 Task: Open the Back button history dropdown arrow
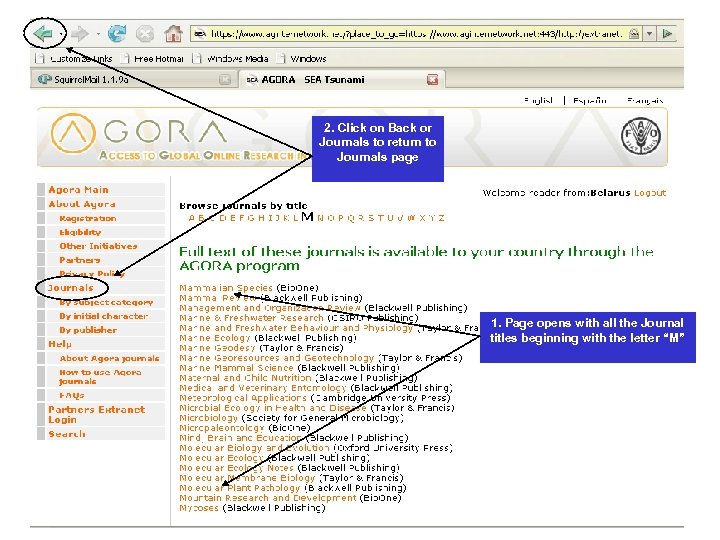pos(61,34)
